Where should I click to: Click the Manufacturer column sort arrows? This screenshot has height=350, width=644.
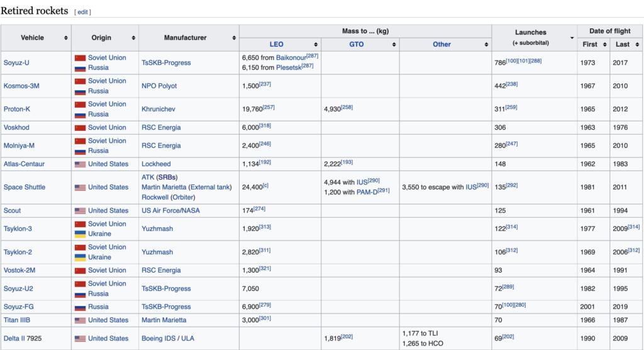(x=234, y=38)
